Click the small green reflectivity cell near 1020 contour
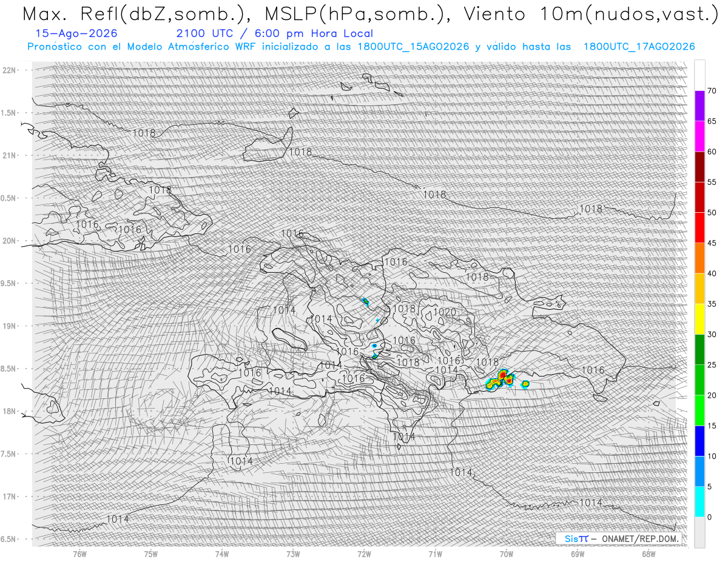This screenshot has height=562, width=728. pos(366,301)
